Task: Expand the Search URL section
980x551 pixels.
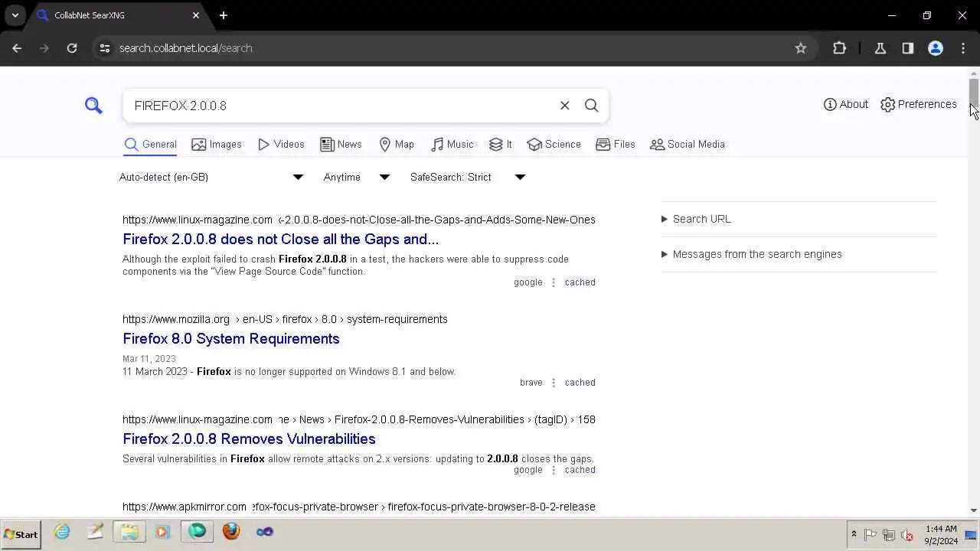Action: point(696,219)
